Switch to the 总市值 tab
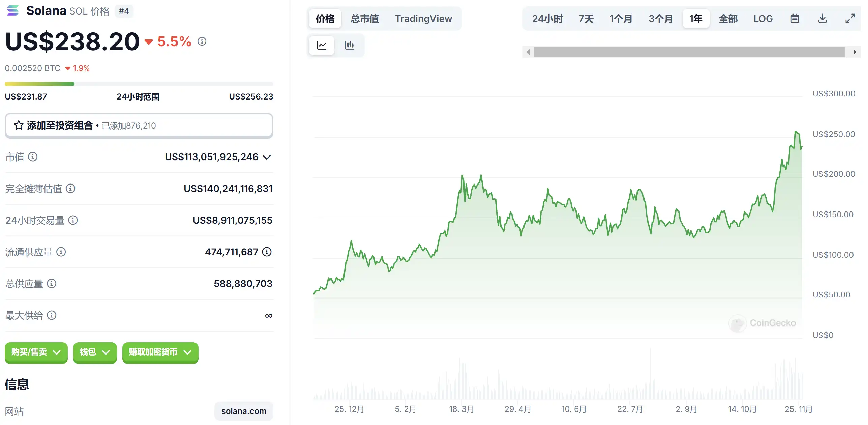 click(365, 19)
